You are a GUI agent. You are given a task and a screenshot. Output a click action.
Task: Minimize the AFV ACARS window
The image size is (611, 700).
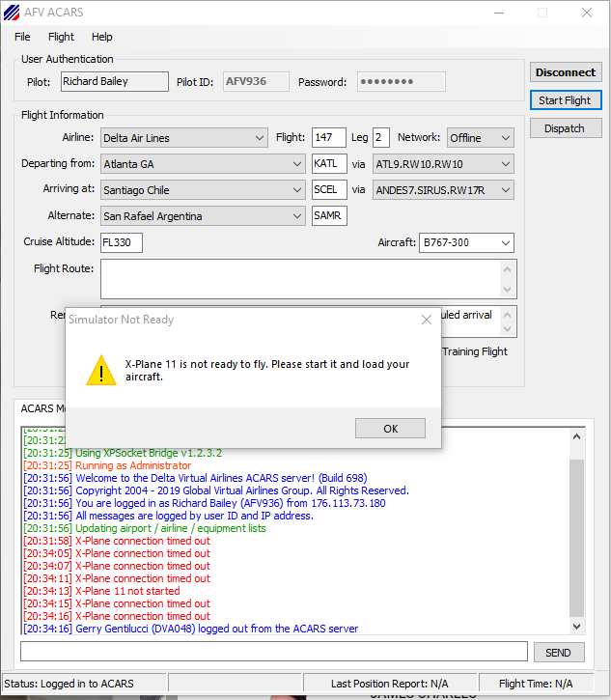click(499, 13)
